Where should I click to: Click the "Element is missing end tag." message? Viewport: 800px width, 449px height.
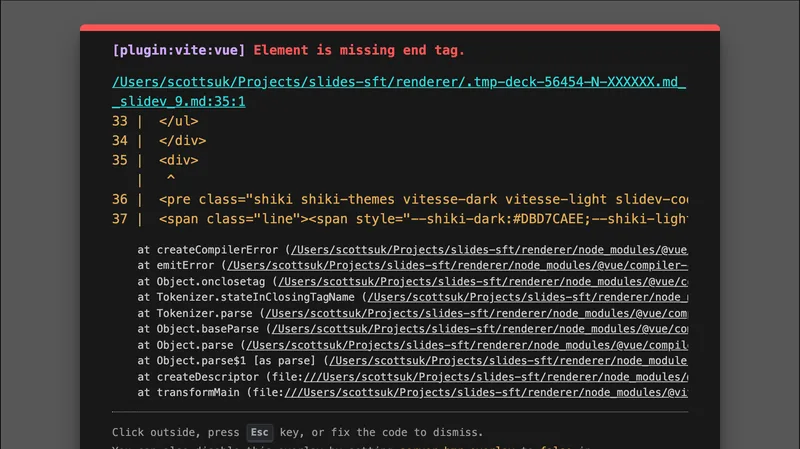(x=359, y=50)
